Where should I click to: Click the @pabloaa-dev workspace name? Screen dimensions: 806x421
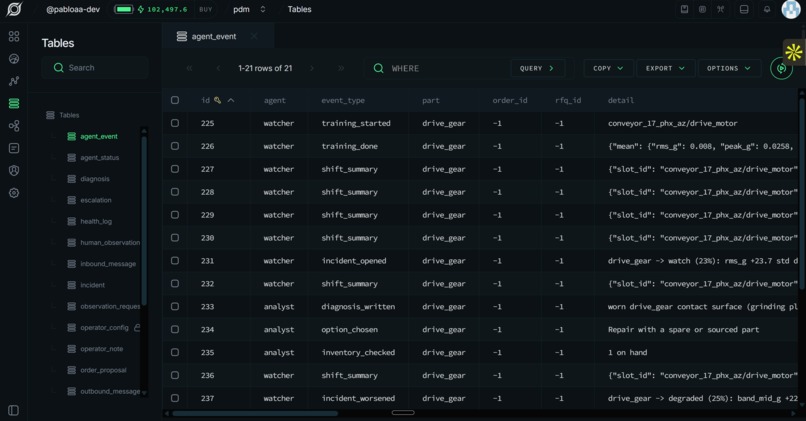coord(73,9)
